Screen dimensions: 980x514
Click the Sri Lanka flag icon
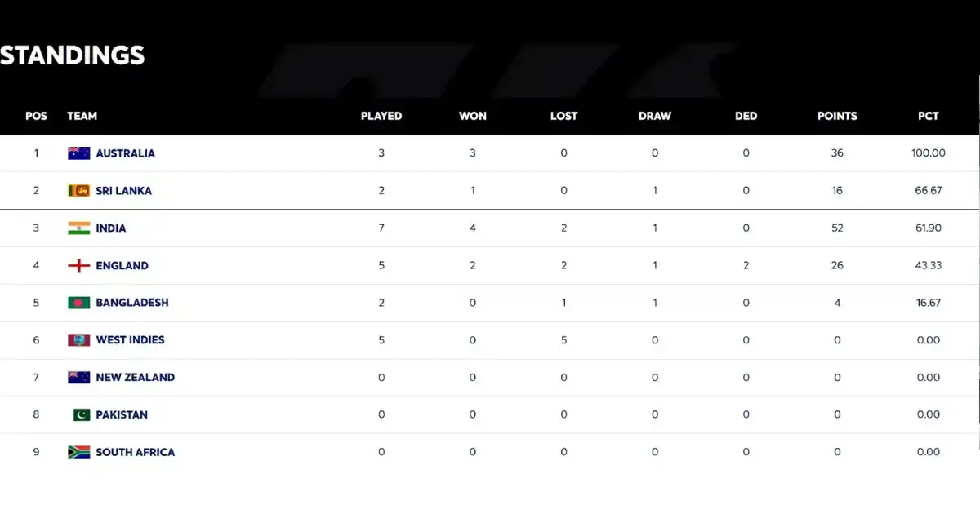coord(78,191)
